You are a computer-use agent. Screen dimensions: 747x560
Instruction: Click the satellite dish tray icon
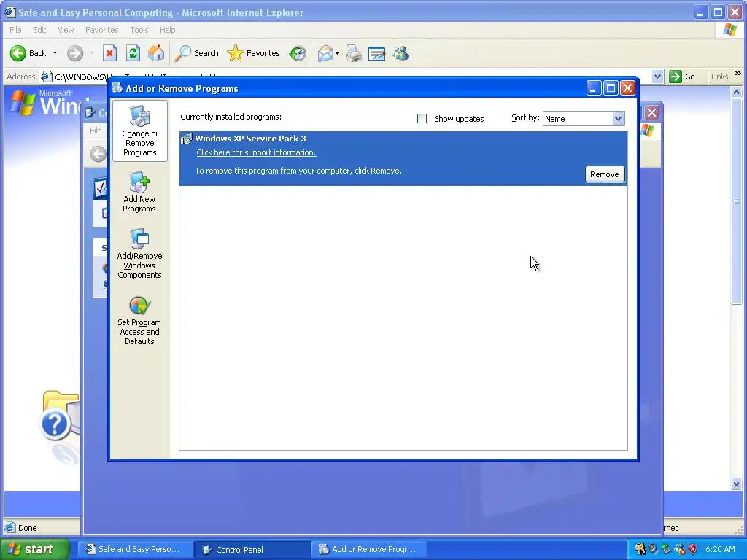coord(653,549)
